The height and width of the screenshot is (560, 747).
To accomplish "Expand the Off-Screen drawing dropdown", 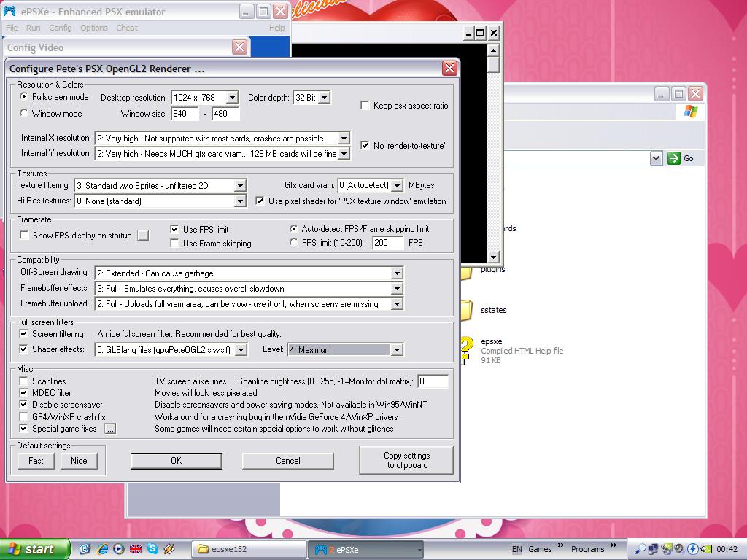I will [397, 273].
